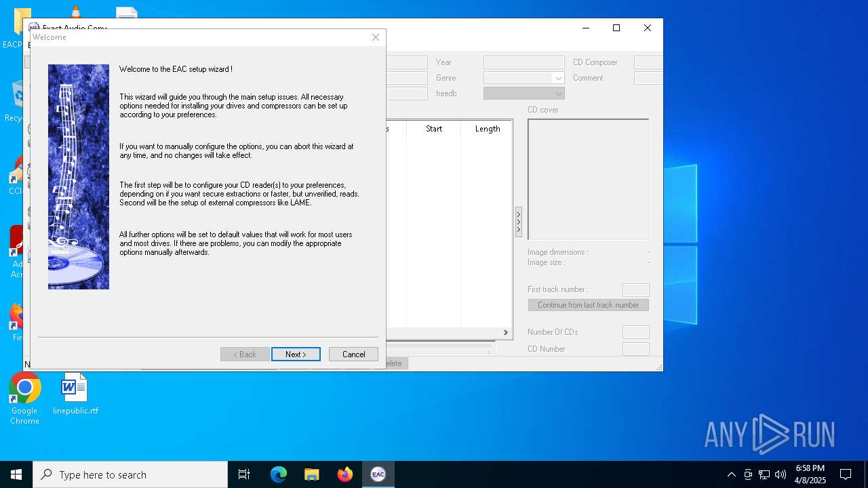This screenshot has width=868, height=488.
Task: Click the CD Composer input field
Action: [648, 62]
